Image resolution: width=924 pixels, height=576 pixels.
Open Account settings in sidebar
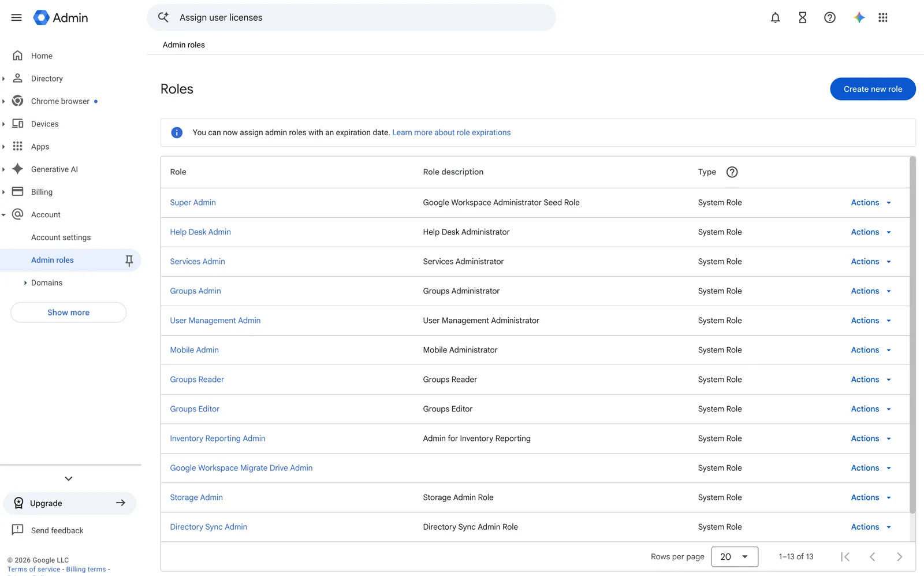tap(61, 237)
